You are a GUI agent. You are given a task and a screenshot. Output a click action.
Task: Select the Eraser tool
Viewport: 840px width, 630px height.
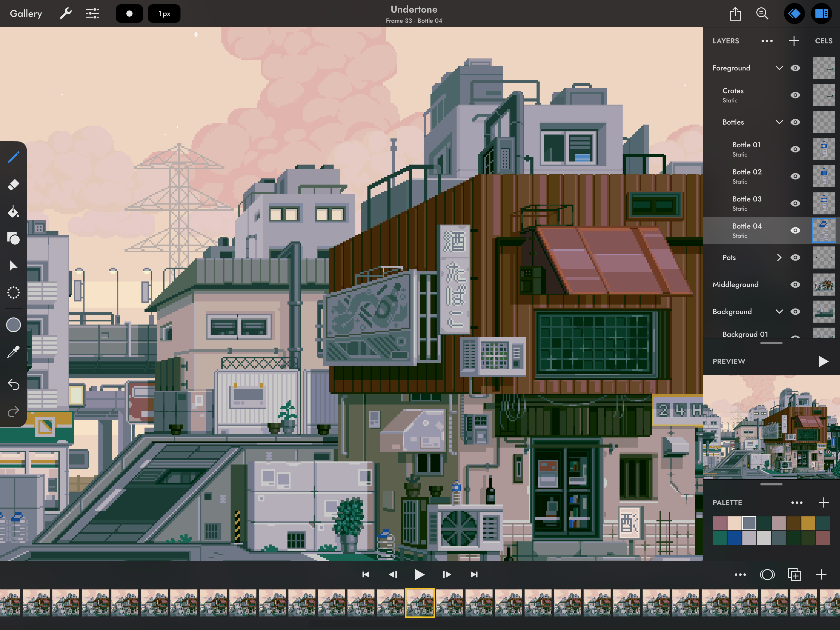pos(13,185)
